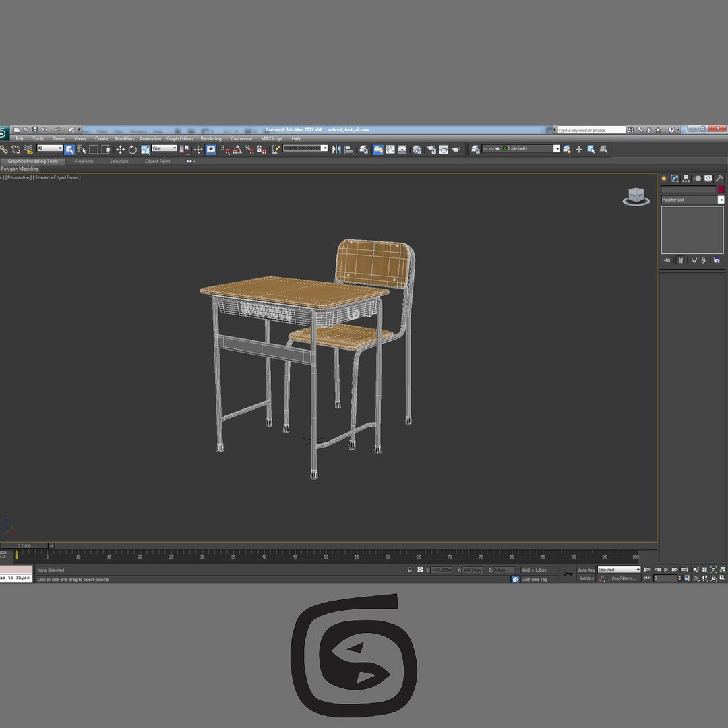The image size is (728, 728).
Task: Click the Perspective viewport label
Action: pos(18,177)
